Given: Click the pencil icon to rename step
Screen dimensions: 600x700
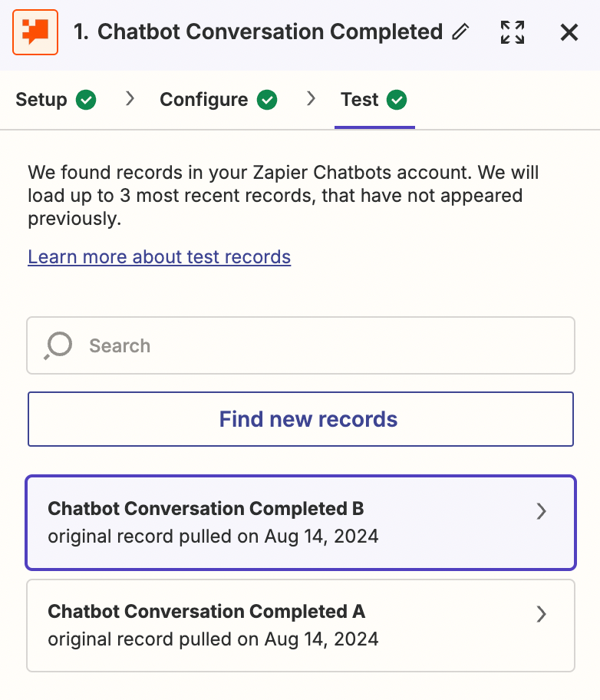Looking at the screenshot, I should coord(460,32).
